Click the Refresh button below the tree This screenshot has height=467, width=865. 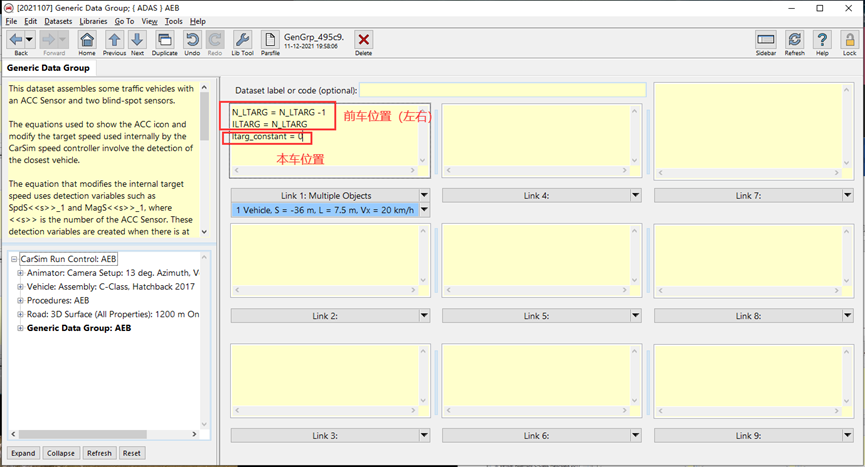pyautogui.click(x=99, y=453)
